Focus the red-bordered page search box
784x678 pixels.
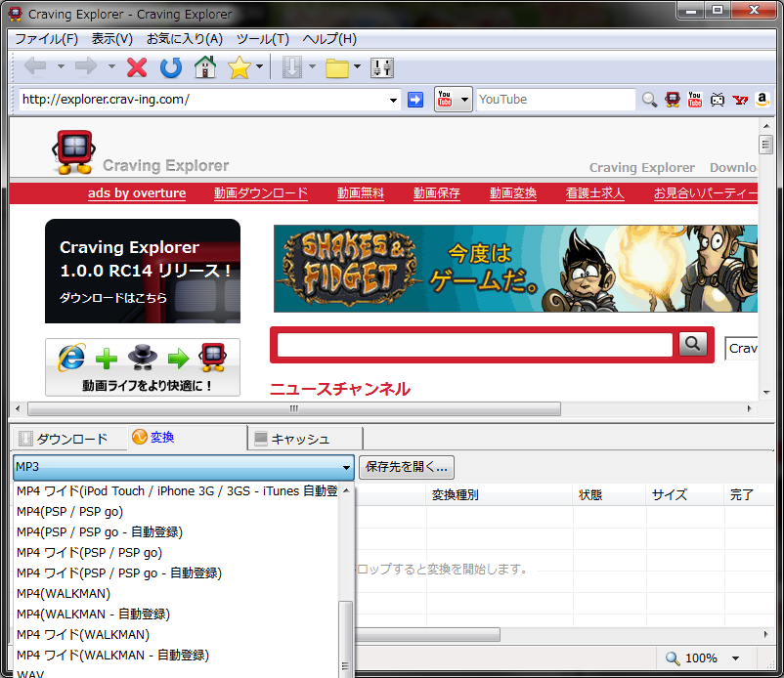click(474, 345)
